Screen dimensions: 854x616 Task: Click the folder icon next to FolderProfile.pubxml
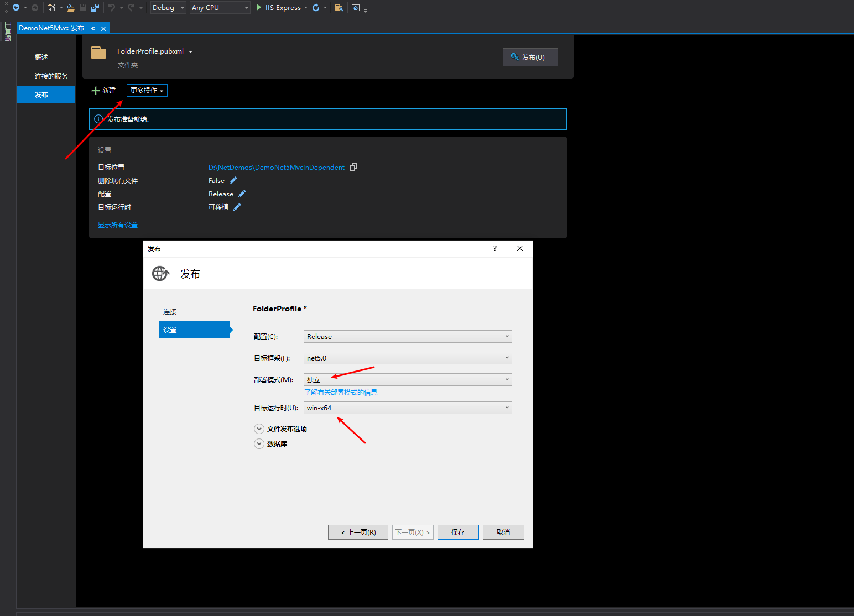coord(98,53)
